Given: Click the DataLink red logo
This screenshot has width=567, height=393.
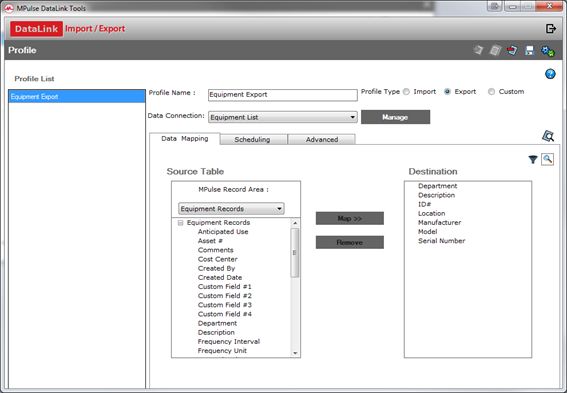Looking at the screenshot, I should coord(36,29).
